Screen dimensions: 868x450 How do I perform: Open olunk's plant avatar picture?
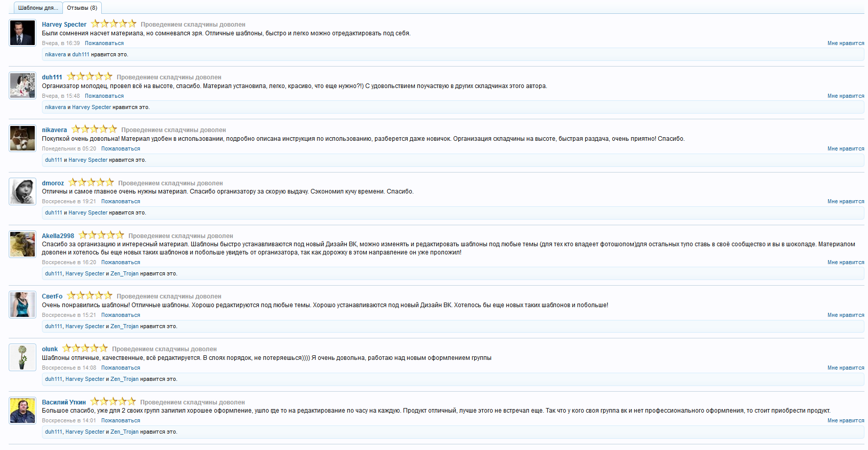23,357
